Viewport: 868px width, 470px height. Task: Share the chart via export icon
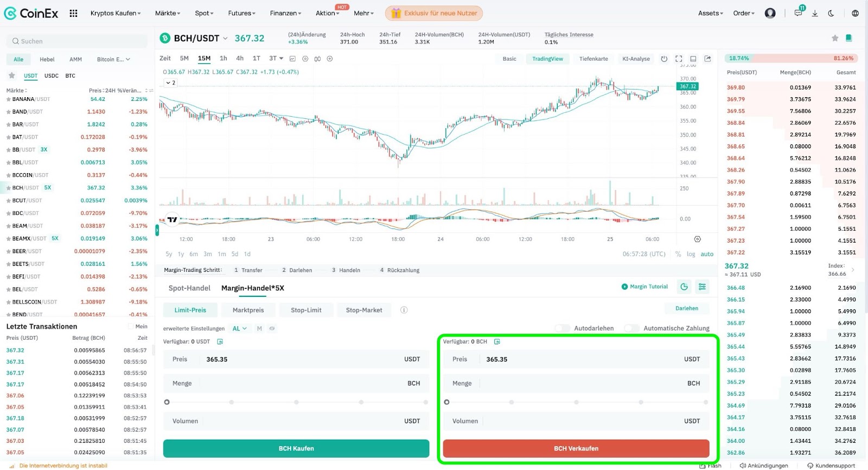[707, 59]
